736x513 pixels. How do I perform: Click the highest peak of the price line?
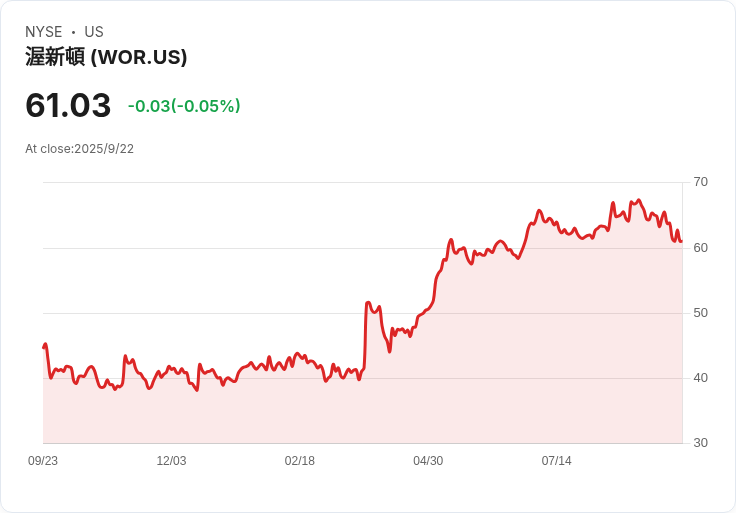(x=638, y=200)
